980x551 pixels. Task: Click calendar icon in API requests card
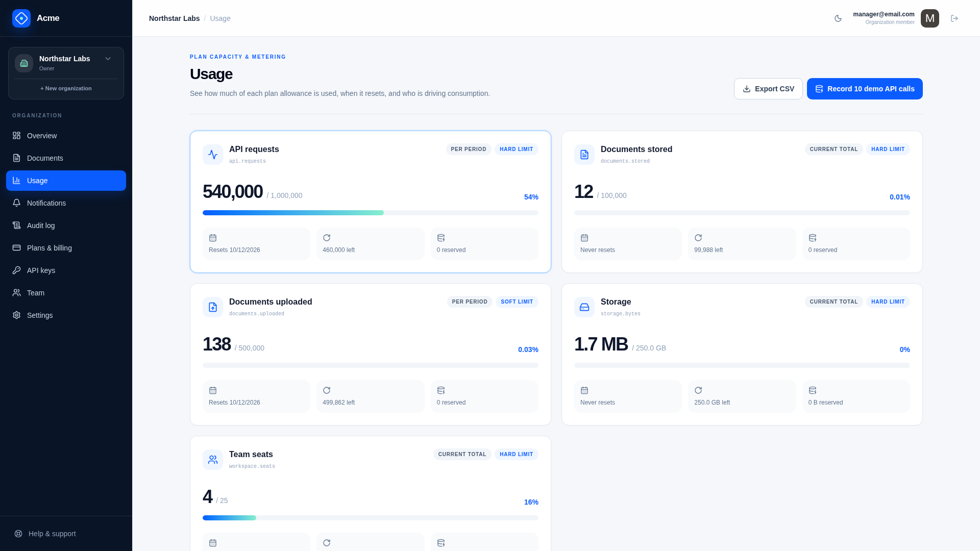(x=213, y=238)
